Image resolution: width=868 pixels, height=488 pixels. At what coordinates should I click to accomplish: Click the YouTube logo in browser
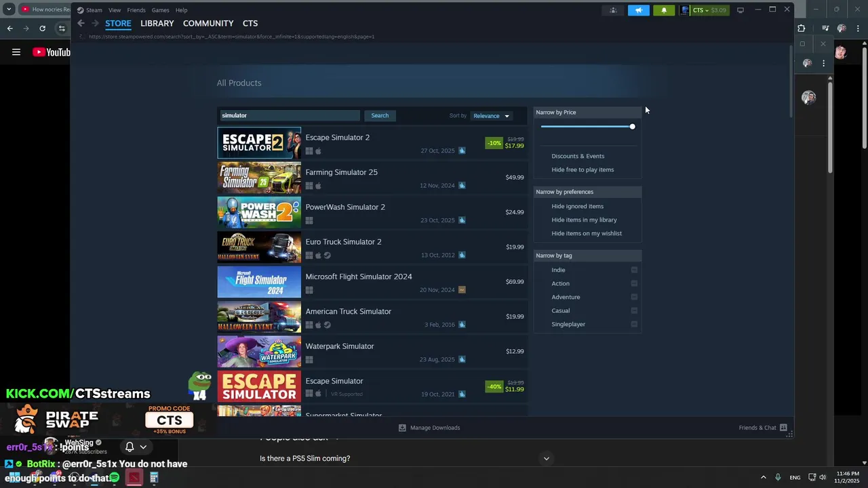[51, 52]
